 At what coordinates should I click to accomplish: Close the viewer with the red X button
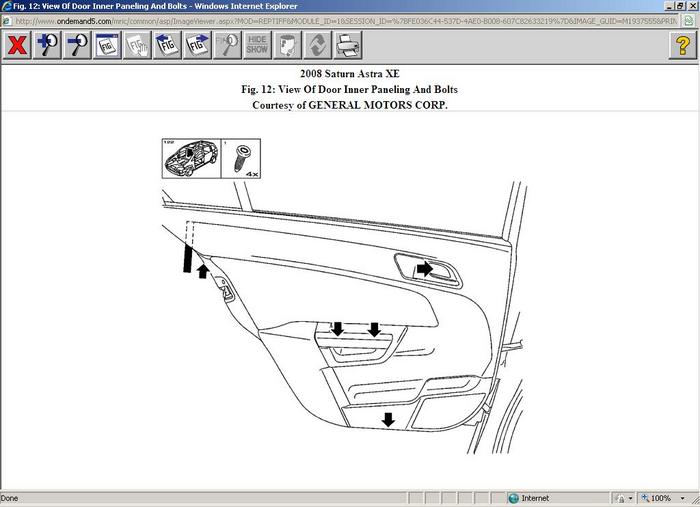[x=17, y=45]
